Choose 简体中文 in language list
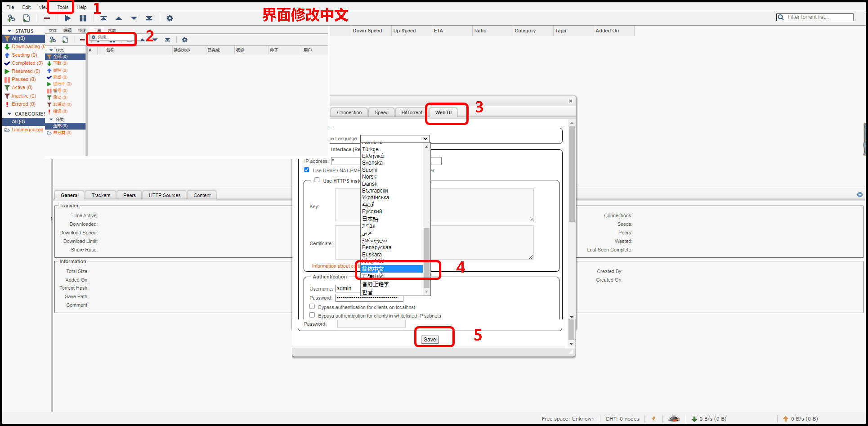Screen dimensions: 868x426 392,269
